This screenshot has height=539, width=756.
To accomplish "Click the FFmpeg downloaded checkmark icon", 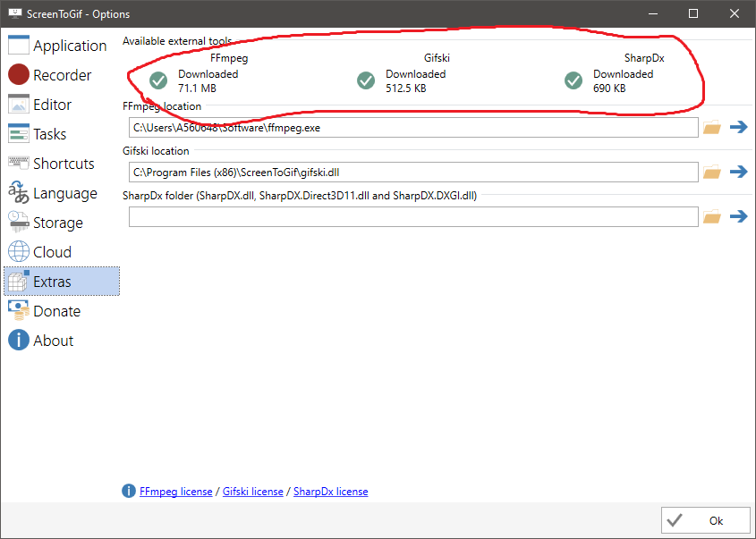I will pyautogui.click(x=158, y=80).
